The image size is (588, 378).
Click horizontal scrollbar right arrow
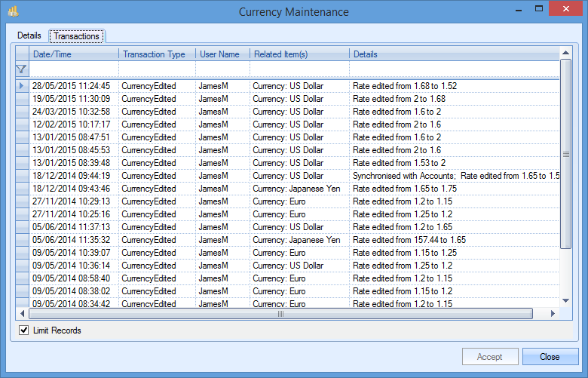tap(552, 314)
